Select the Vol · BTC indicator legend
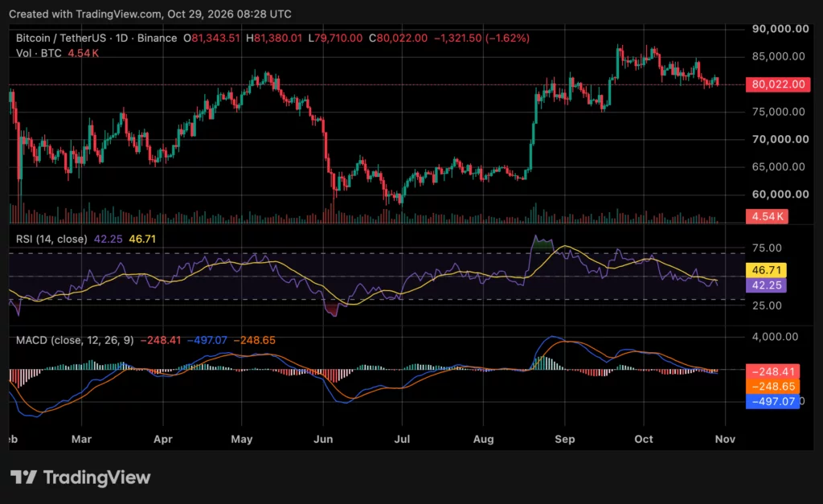Screen dimensions: 823x504 pos(39,53)
